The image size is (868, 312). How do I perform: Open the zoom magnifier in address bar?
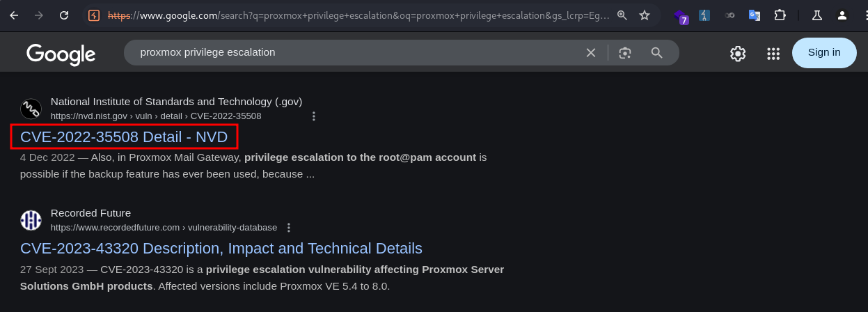click(x=622, y=15)
